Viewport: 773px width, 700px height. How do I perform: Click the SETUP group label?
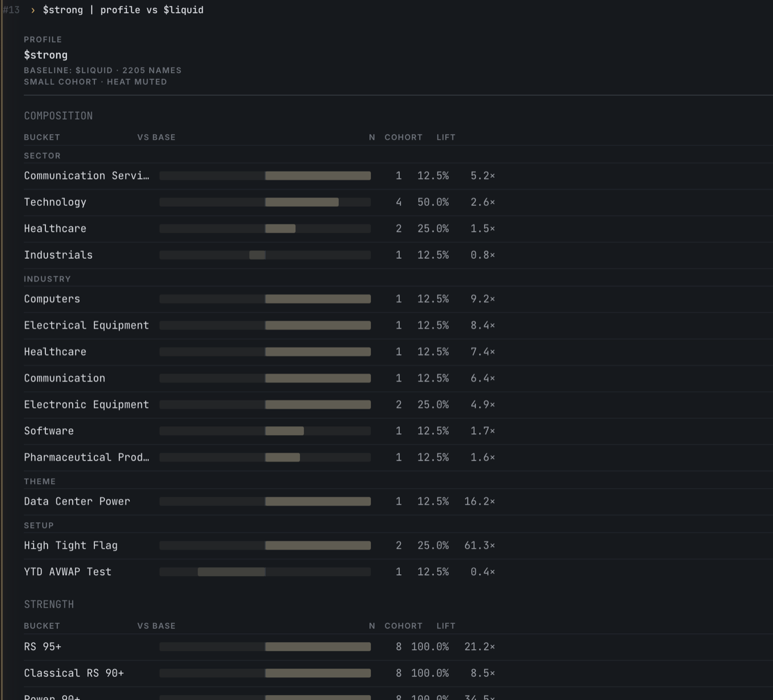[39, 526]
